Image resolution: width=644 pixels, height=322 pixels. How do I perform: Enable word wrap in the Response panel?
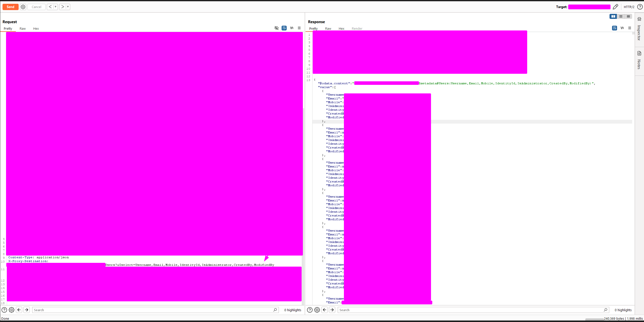(614, 28)
